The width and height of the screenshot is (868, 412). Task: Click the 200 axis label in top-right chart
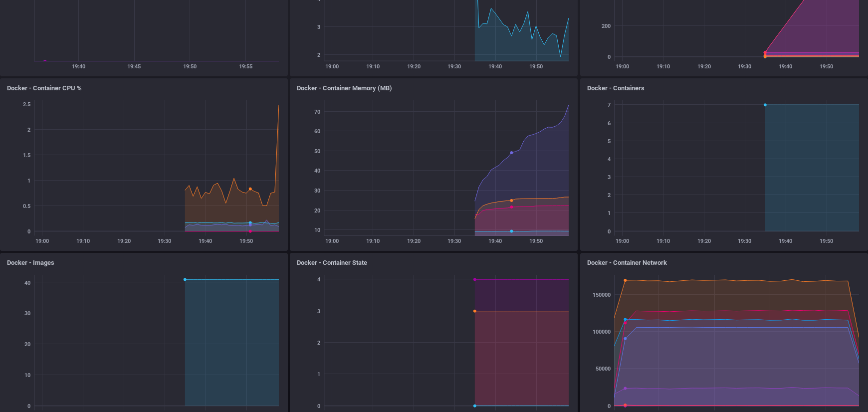(606, 26)
